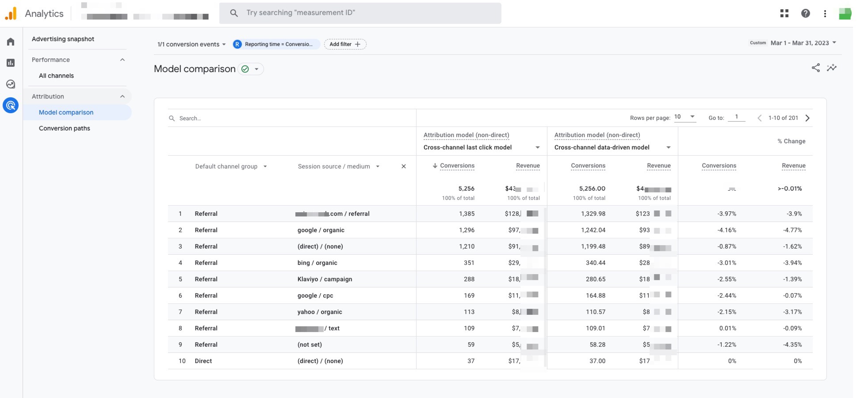Open the Help question mark icon
868x398 pixels.
click(x=806, y=13)
